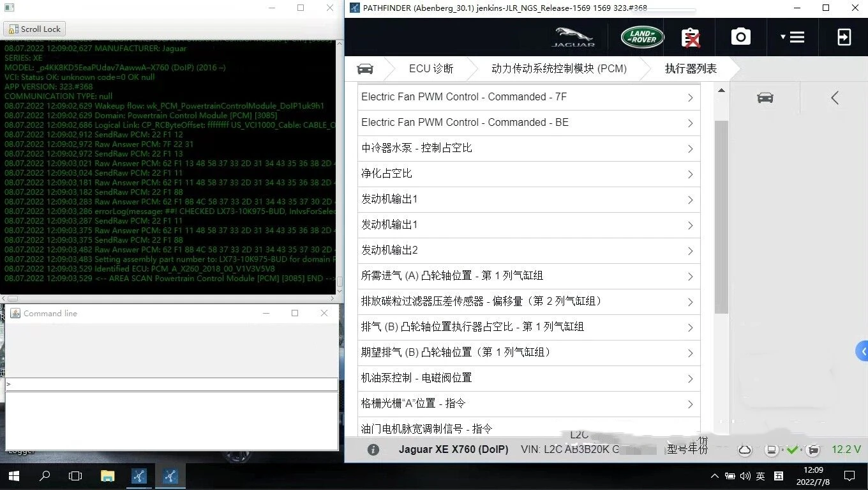Open Windows search from taskbar
The image size is (868, 490).
tap(45, 476)
